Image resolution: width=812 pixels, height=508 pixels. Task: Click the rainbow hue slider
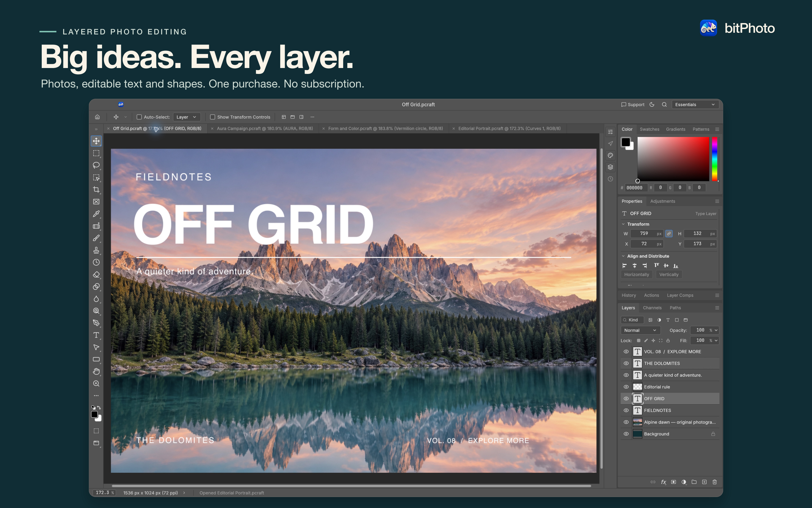pyautogui.click(x=715, y=159)
